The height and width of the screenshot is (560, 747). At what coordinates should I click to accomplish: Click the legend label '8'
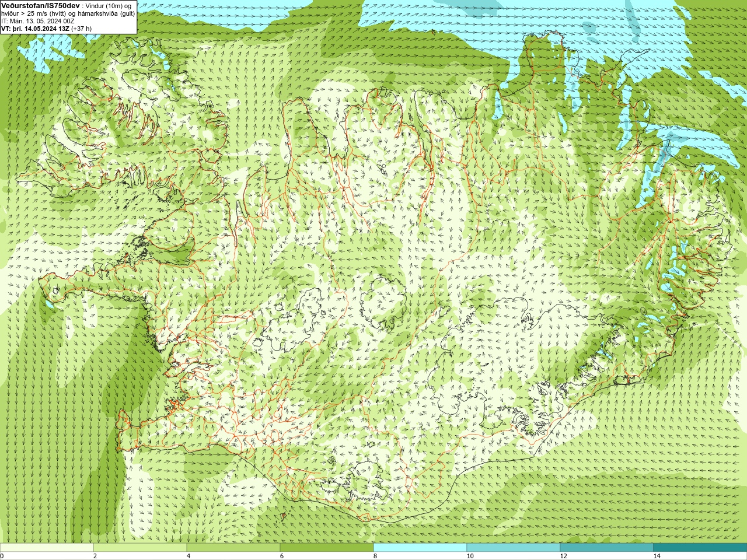tap(375, 556)
